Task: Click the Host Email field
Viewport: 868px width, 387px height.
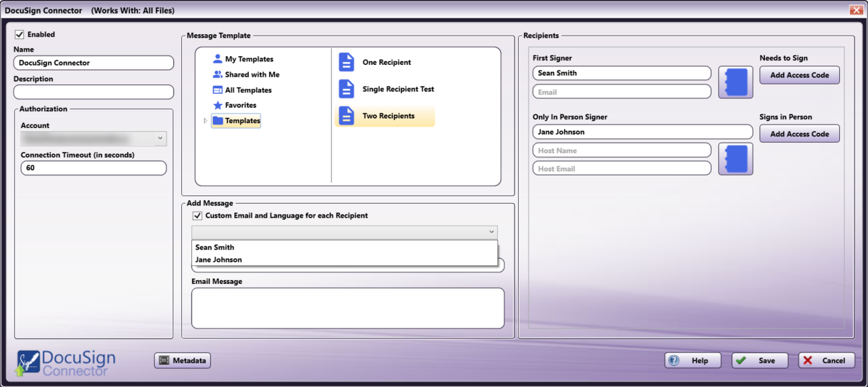Action: [622, 169]
